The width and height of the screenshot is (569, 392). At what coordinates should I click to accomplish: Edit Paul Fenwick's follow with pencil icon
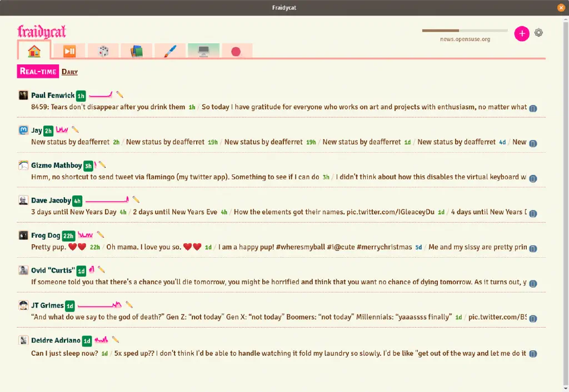point(120,95)
